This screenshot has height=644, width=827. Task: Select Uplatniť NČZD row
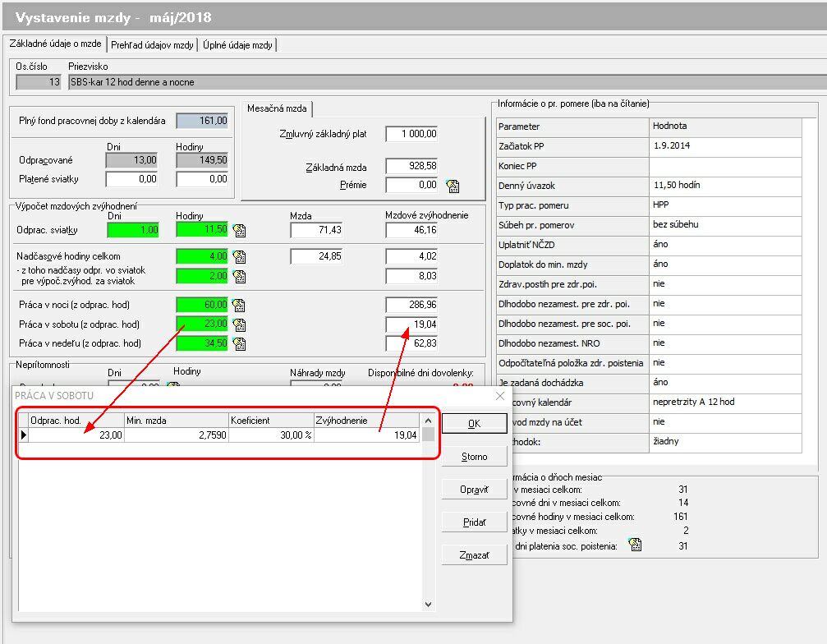(x=649, y=245)
